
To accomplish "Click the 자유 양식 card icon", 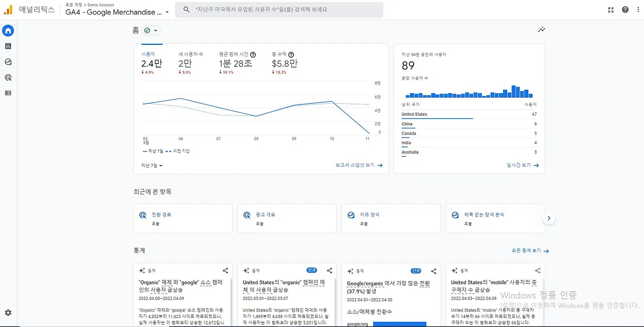I will 351,215.
